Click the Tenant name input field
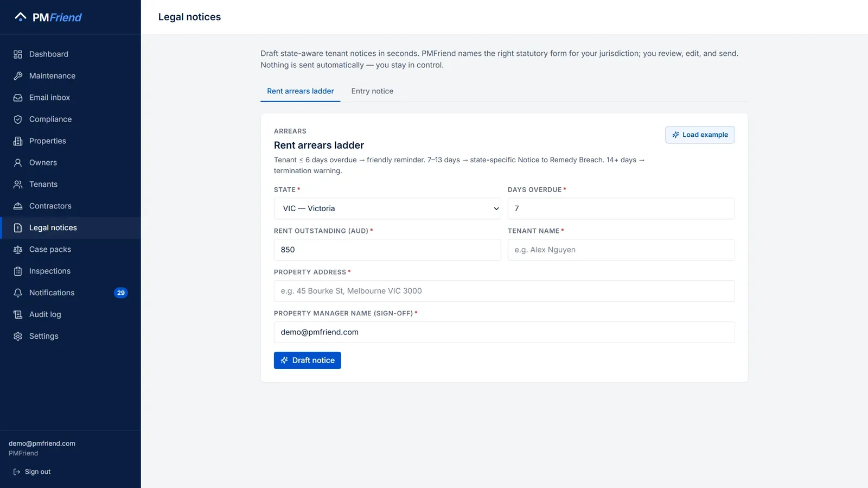The height and width of the screenshot is (488, 868). pyautogui.click(x=621, y=250)
